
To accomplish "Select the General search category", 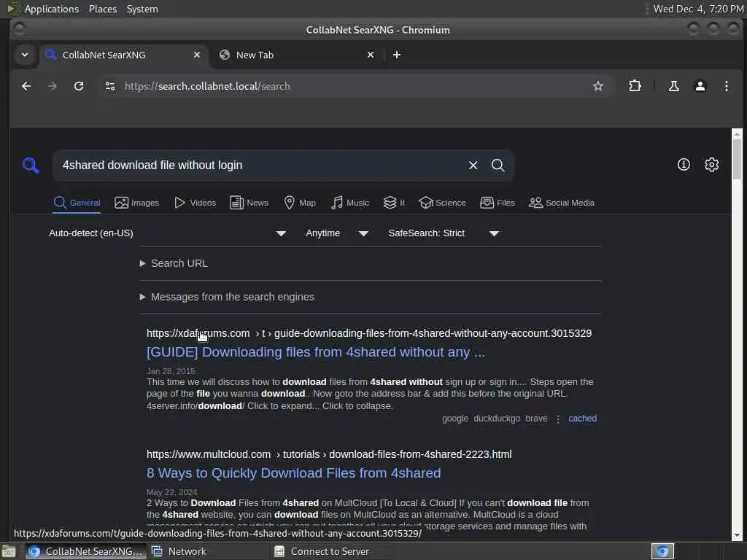I will [77, 203].
